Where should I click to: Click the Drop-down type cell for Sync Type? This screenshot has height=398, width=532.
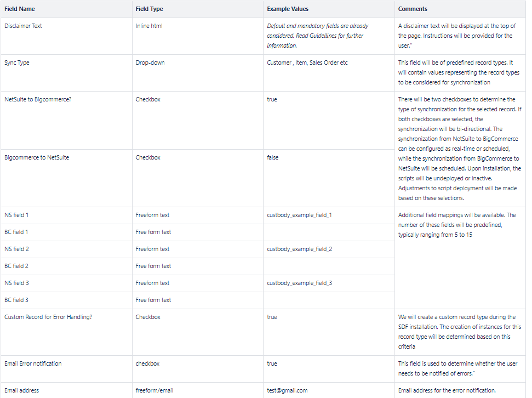click(150, 62)
